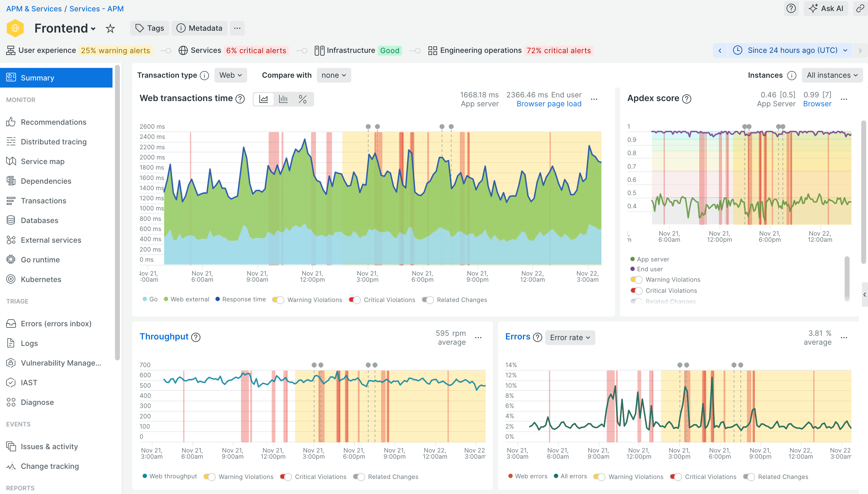Switch chart to bar histogram view

point(283,99)
